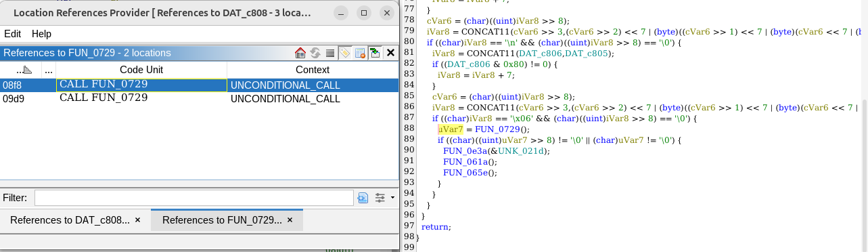Close the References to DAT_c808 tab

point(138,220)
